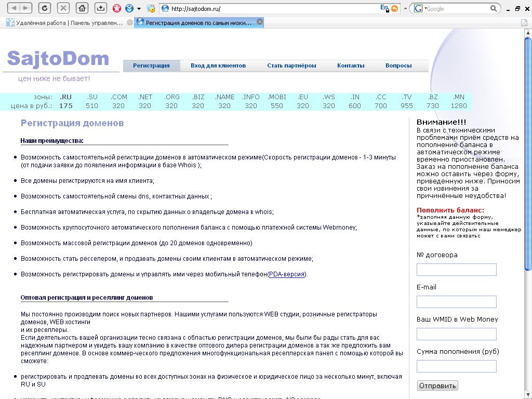532x399 pixels.
Task: Click the Stop loading icon
Action: (x=64, y=8)
